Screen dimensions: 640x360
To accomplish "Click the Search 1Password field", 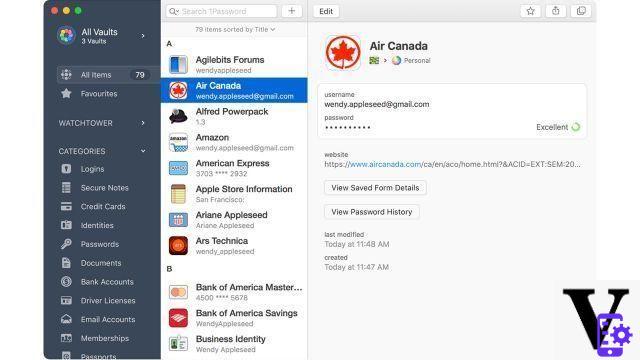I will [x=221, y=11].
